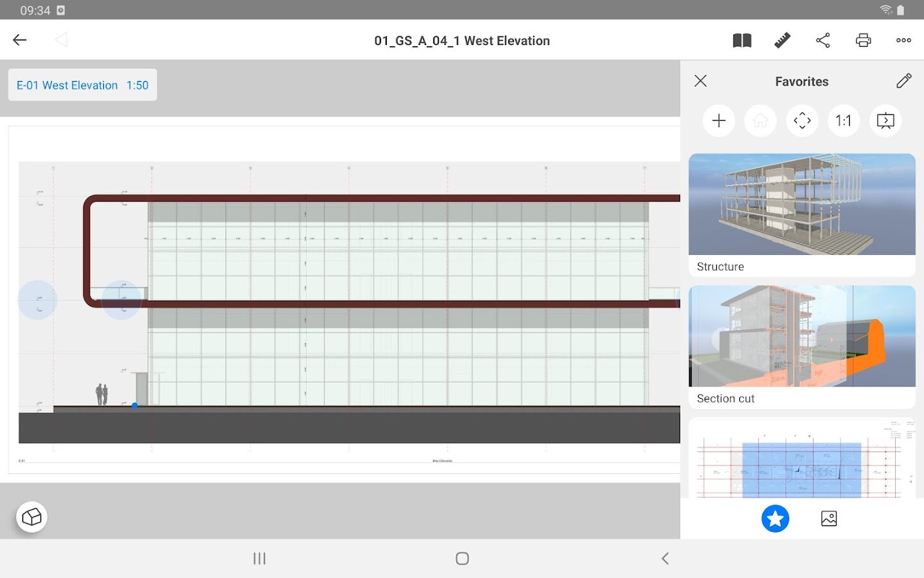
Task: Open the navigator book icon
Action: [x=742, y=40]
